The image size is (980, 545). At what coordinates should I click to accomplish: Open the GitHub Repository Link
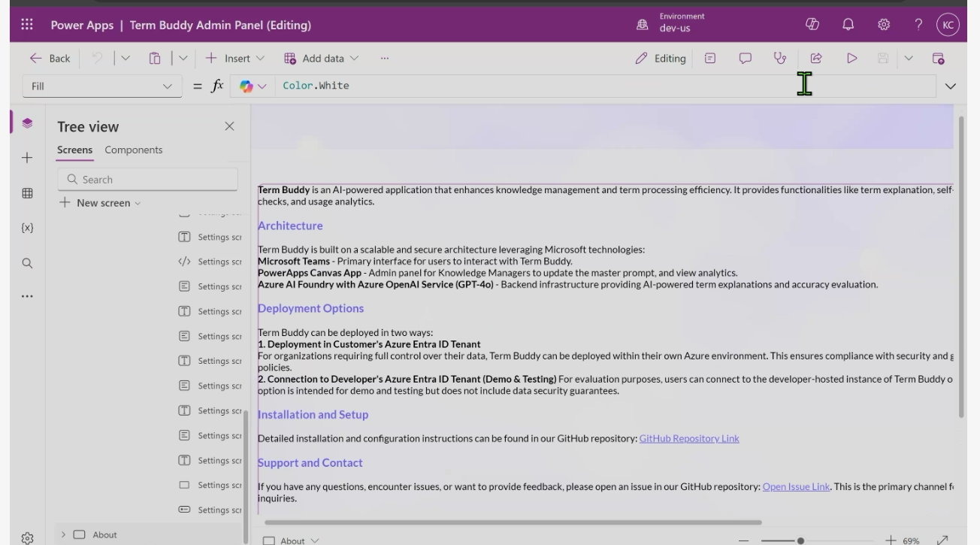689,438
